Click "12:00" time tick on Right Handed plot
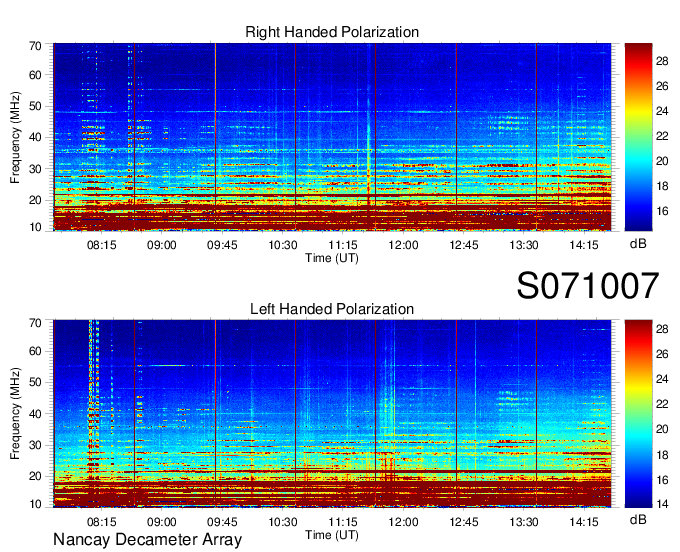Viewport: 680px width, 552px height. point(403,245)
